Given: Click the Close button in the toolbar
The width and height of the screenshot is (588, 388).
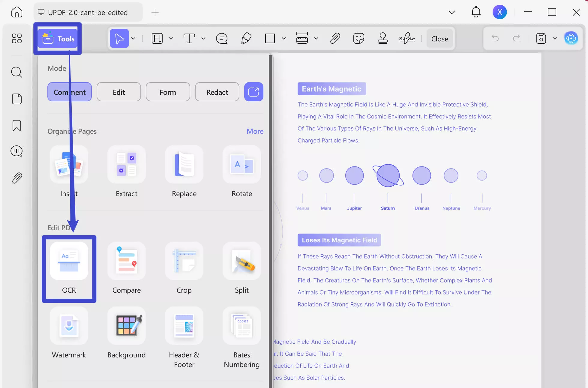Looking at the screenshot, I should (x=440, y=38).
